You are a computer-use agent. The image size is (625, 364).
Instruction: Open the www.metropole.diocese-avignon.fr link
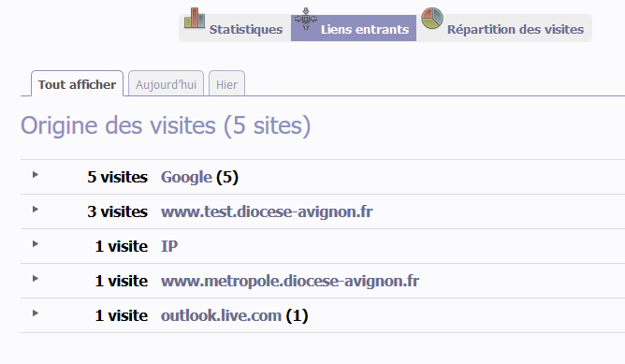[290, 281]
